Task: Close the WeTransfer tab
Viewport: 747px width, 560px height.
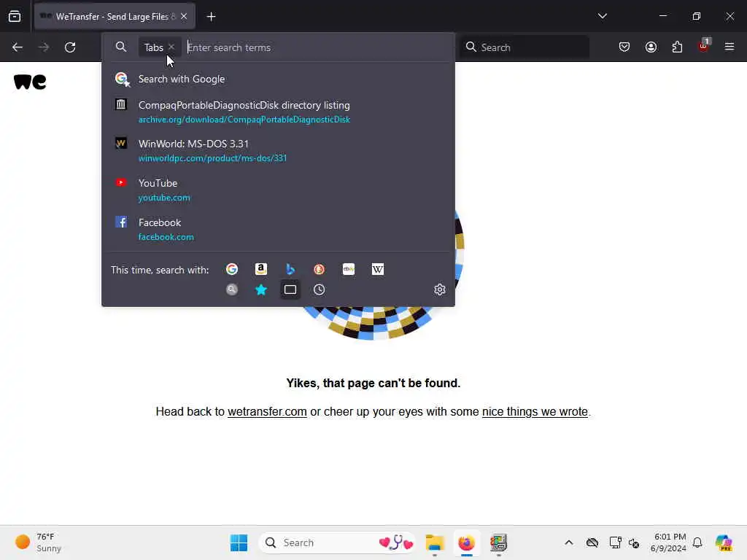Action: click(184, 16)
